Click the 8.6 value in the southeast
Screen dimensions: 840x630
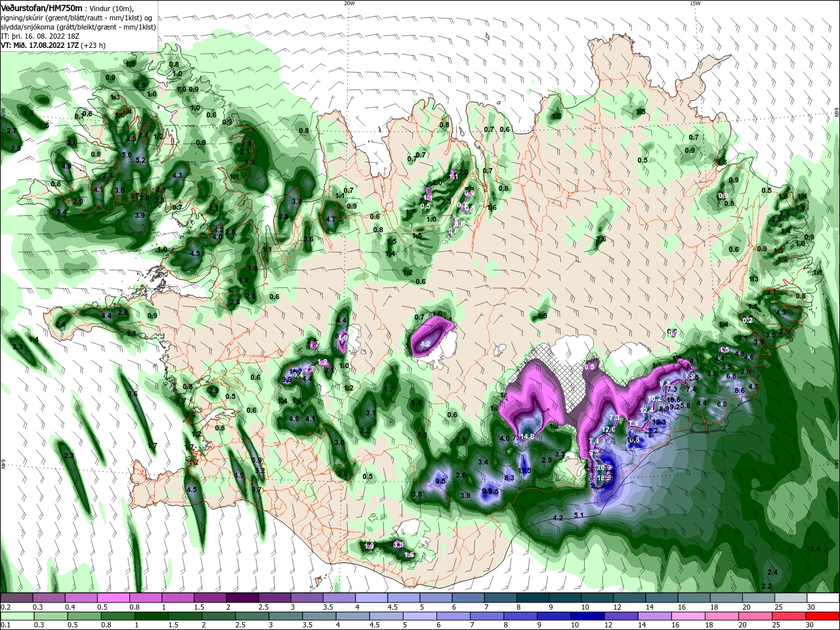click(739, 391)
